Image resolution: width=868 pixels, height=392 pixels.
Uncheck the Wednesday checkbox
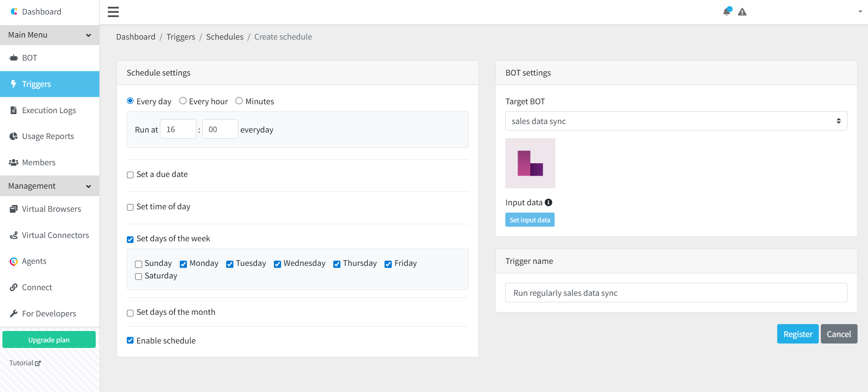(x=277, y=264)
